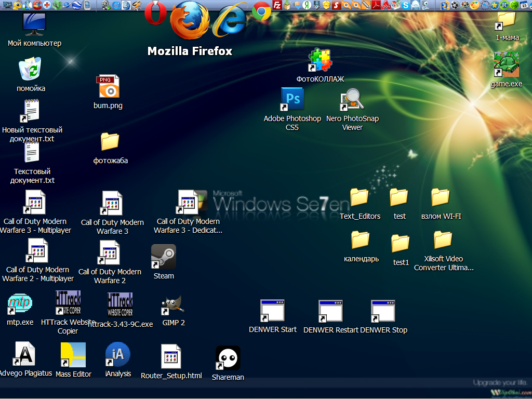
Task: Open the Text_Editors folder
Action: [360, 197]
